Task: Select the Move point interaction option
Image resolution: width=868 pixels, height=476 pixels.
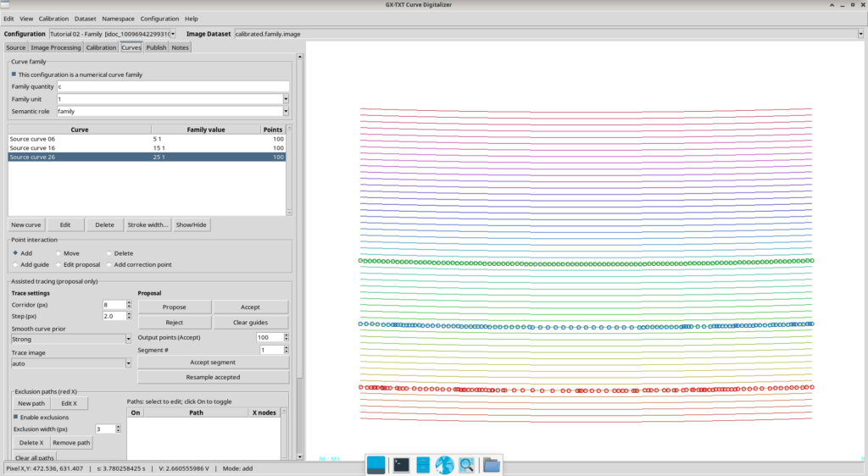Action: pos(58,253)
